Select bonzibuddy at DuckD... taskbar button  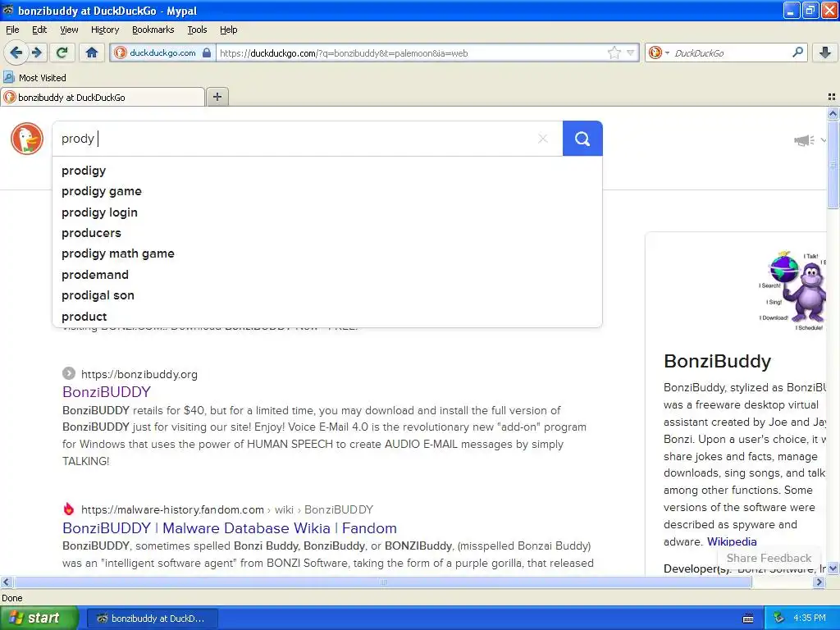[x=152, y=619]
